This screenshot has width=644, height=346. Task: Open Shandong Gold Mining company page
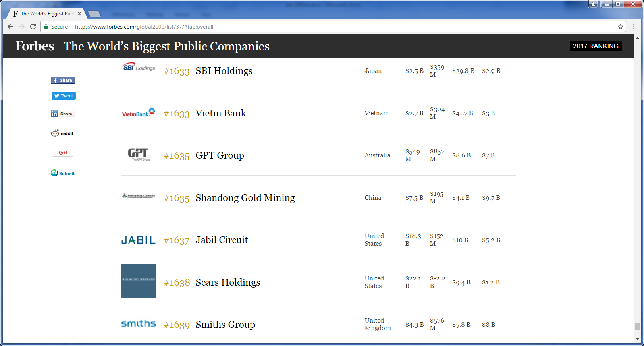click(x=245, y=198)
